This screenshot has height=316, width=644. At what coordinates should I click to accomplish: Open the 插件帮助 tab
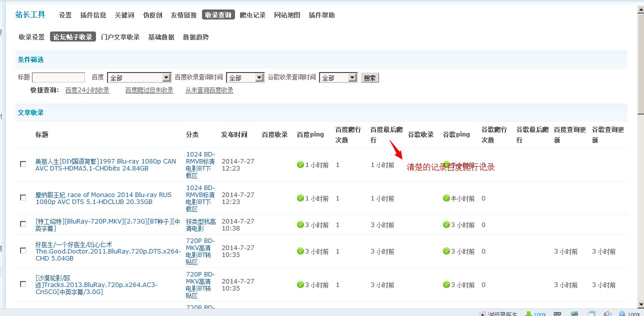click(x=322, y=15)
